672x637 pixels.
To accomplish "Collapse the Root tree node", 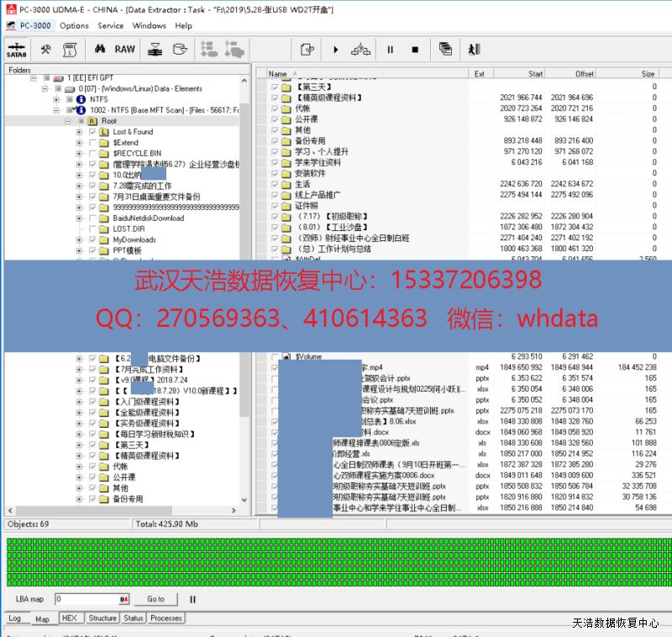I will (68, 121).
